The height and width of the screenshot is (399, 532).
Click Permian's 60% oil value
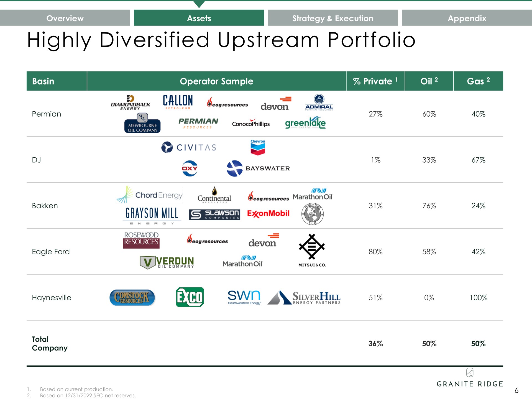coord(429,114)
